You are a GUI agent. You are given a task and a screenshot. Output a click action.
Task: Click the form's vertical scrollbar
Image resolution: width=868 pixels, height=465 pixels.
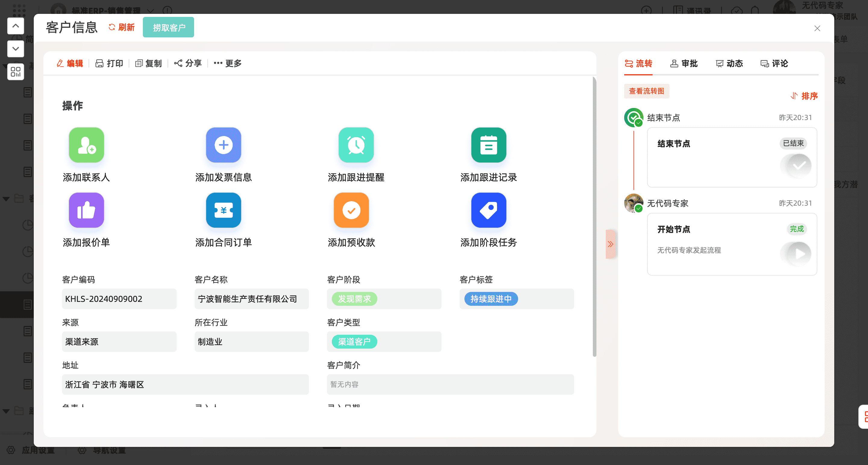pos(594,216)
